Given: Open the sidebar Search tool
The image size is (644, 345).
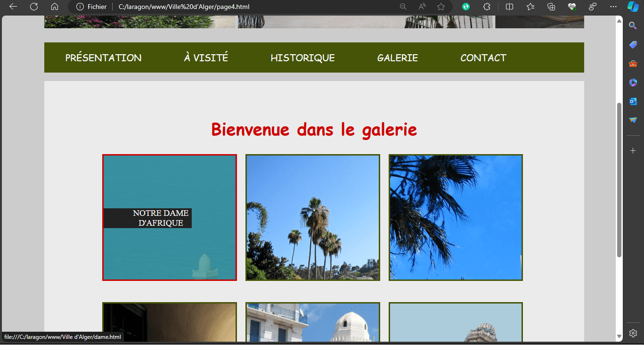Looking at the screenshot, I should (x=633, y=25).
